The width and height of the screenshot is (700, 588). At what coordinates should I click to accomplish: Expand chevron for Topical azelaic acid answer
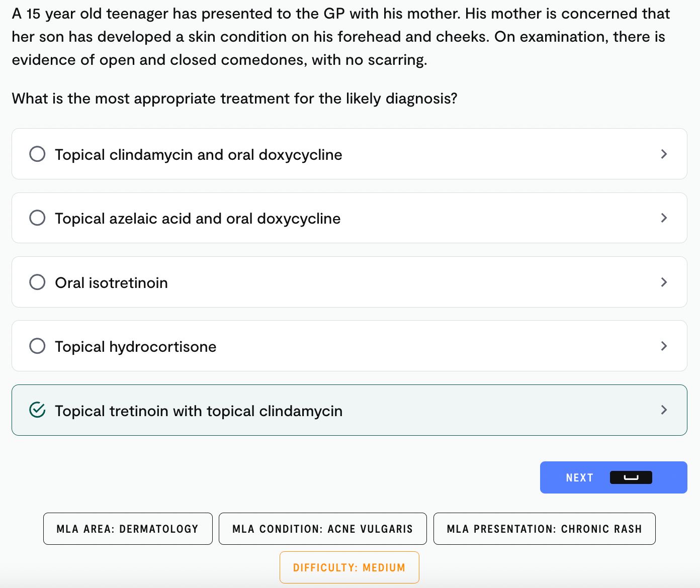664,218
